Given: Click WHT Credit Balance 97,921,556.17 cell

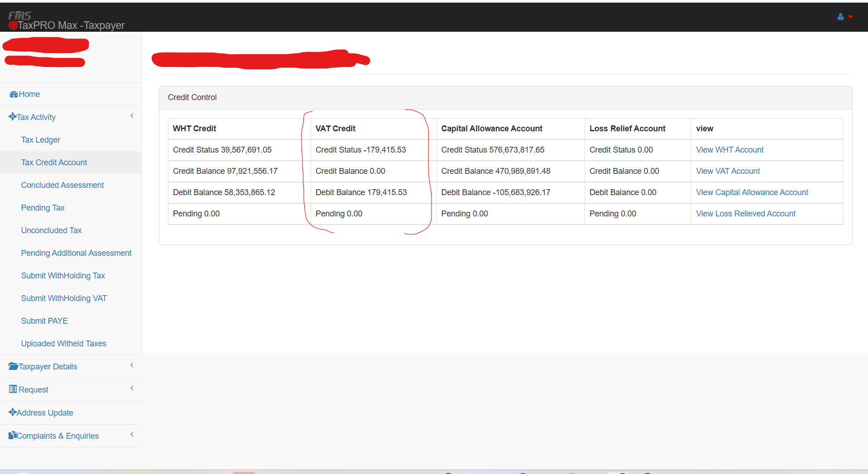Looking at the screenshot, I should pos(240,171).
